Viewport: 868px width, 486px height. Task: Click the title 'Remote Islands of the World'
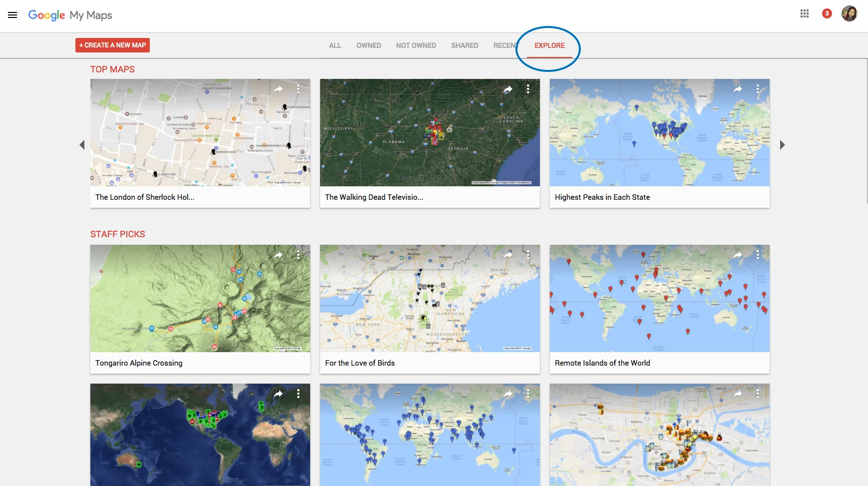[x=602, y=363]
